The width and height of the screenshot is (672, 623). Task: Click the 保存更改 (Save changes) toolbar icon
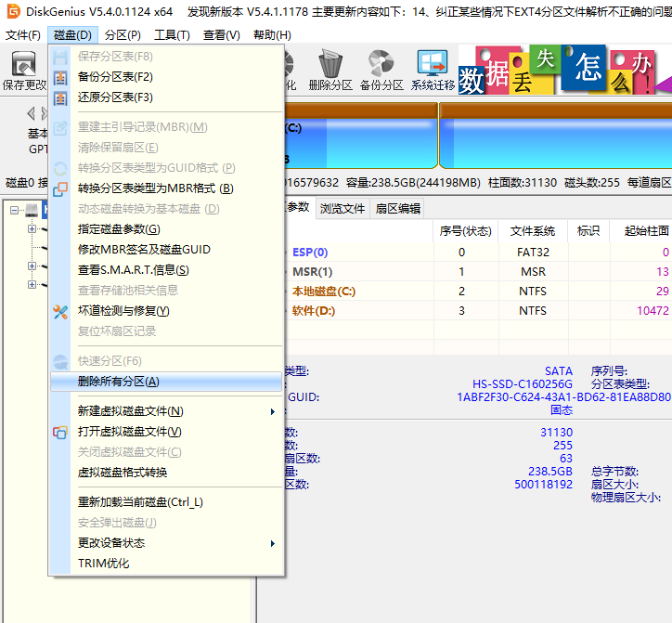[x=23, y=71]
